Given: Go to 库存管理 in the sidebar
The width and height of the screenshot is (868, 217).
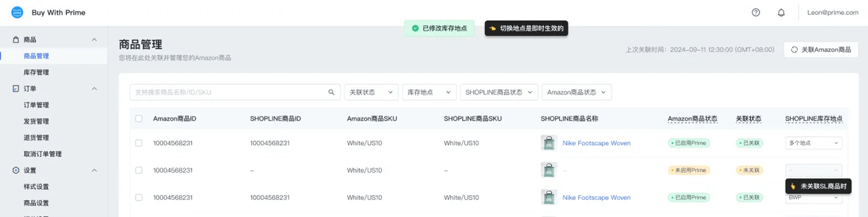Looking at the screenshot, I should point(36,72).
